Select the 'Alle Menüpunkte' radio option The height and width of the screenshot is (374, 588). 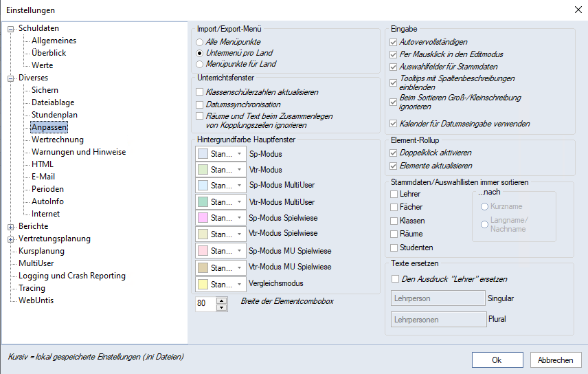pos(200,42)
